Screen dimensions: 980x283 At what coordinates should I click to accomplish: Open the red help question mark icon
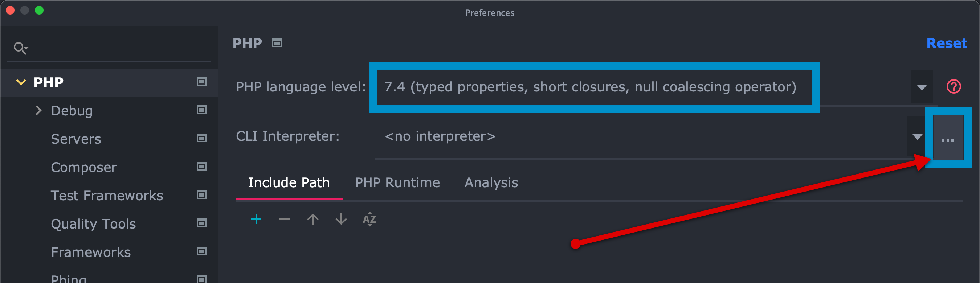pos(954,87)
